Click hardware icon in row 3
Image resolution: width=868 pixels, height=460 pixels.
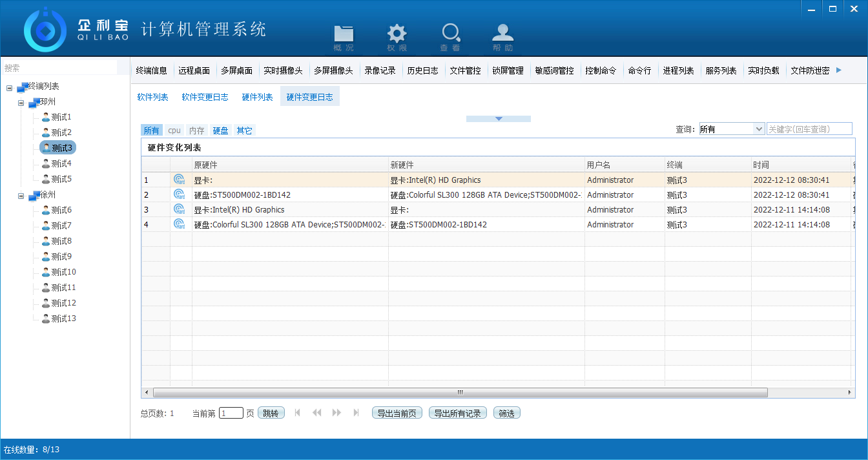[x=180, y=210]
